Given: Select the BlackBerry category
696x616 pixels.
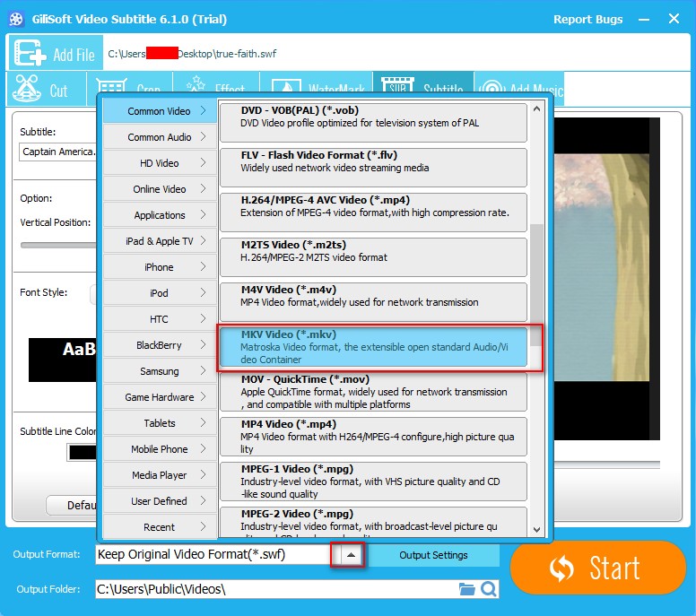Looking at the screenshot, I should (x=160, y=345).
